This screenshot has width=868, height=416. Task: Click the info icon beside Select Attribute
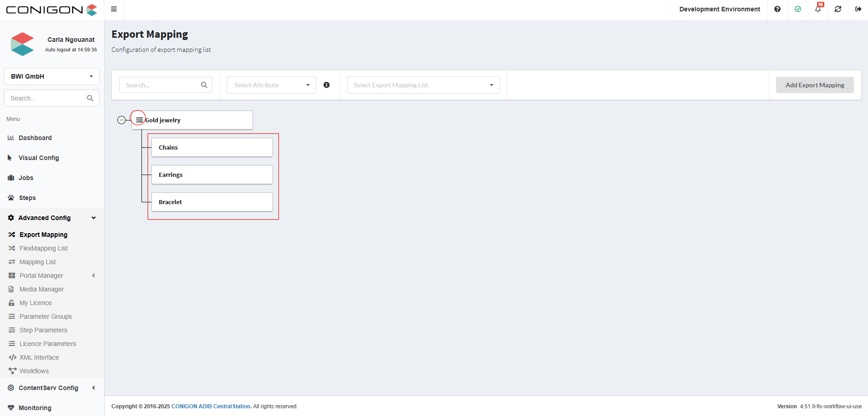326,85
